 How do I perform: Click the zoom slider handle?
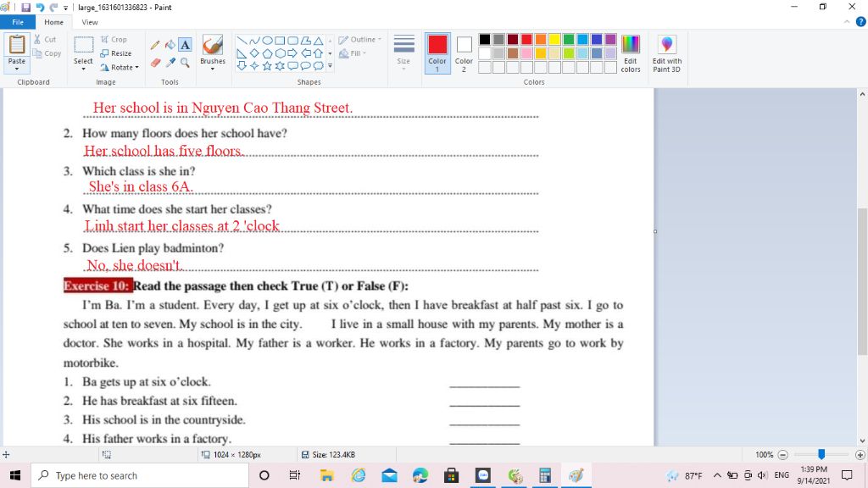point(821,454)
